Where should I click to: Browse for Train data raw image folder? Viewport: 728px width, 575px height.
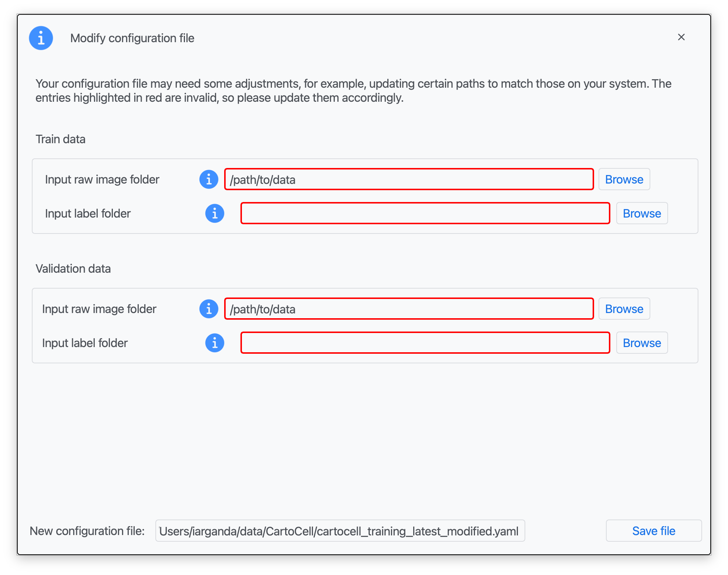pyautogui.click(x=624, y=179)
